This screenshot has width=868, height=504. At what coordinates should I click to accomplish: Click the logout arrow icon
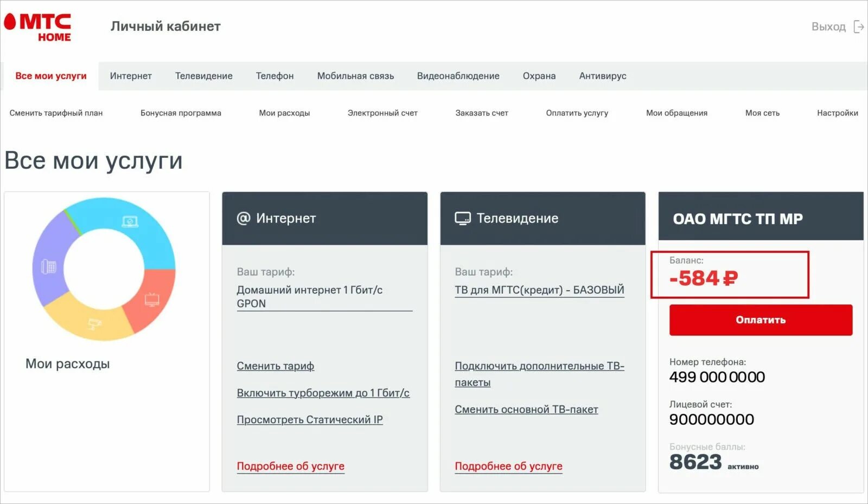858,27
